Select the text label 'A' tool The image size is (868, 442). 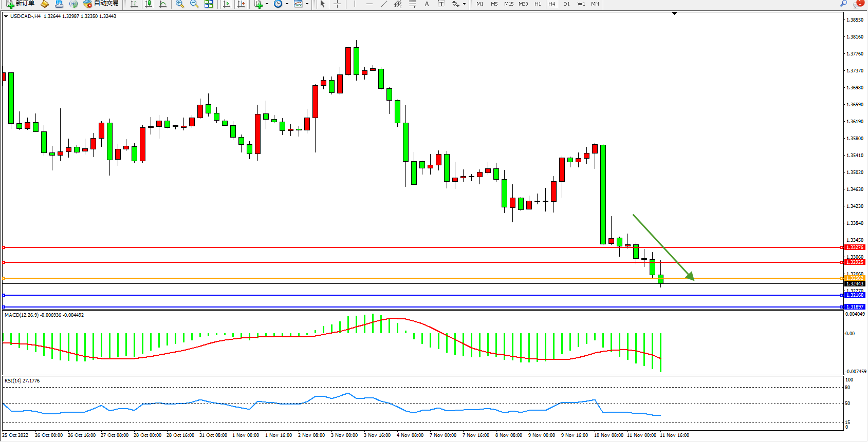click(x=427, y=4)
